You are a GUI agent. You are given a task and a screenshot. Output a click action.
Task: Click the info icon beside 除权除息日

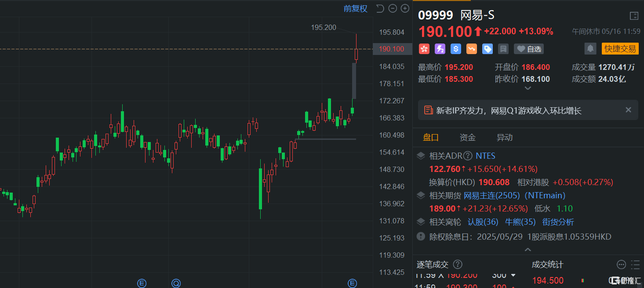[x=421, y=237]
